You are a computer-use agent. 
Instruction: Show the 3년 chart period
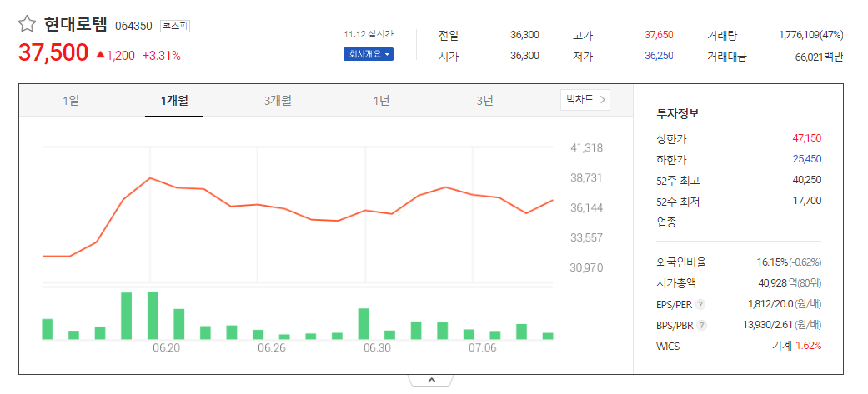coord(484,101)
